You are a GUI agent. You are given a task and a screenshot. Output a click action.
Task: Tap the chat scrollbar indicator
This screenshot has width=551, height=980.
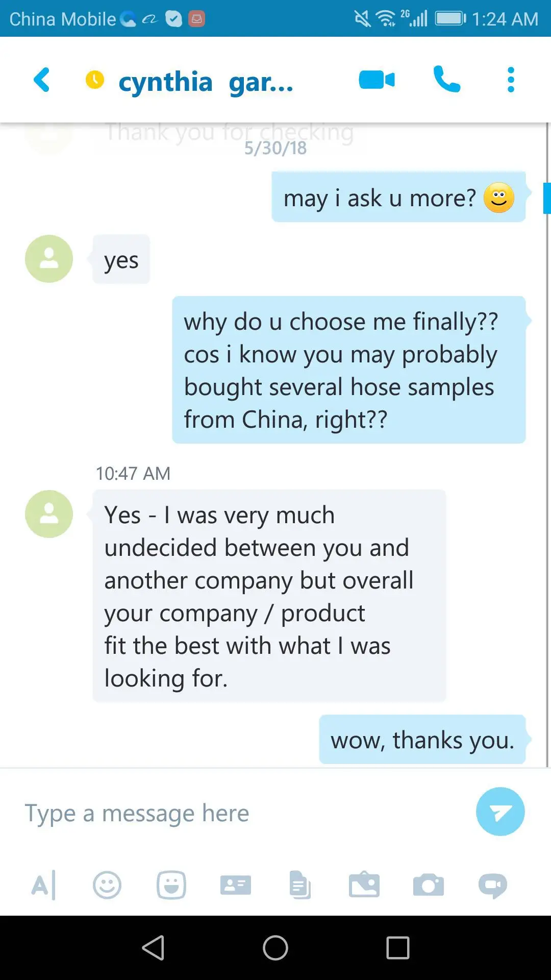pyautogui.click(x=547, y=198)
